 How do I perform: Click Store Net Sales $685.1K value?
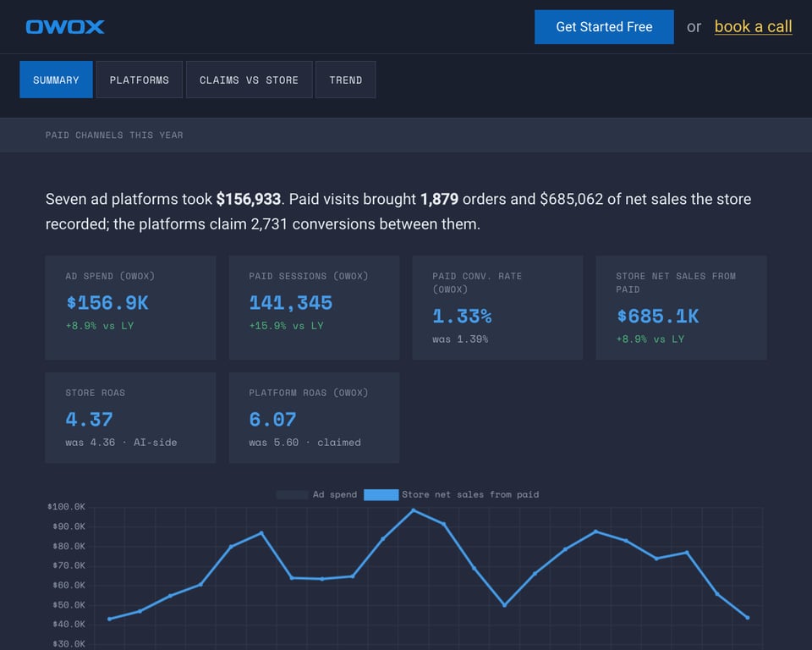(x=658, y=317)
